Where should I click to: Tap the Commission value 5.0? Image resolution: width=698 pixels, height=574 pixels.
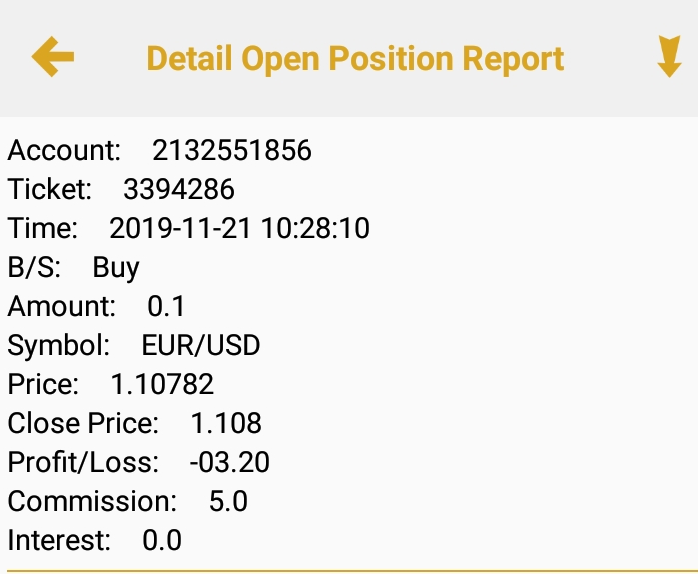click(228, 502)
